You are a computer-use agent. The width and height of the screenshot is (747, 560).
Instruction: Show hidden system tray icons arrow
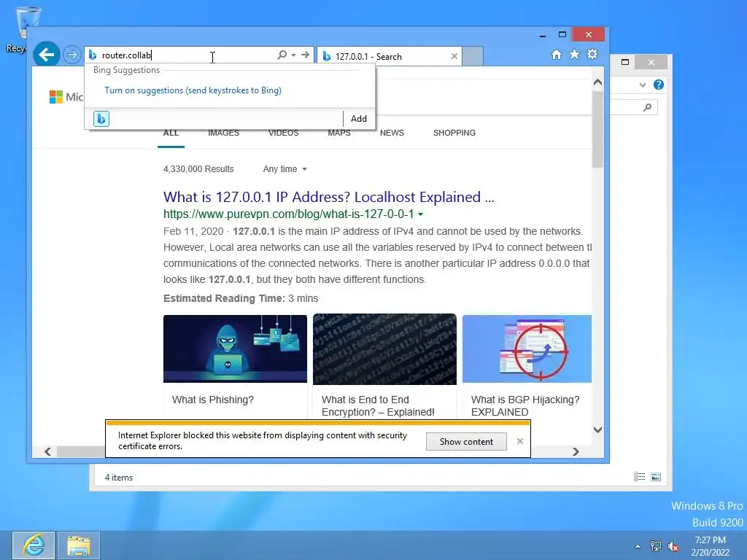tap(638, 546)
